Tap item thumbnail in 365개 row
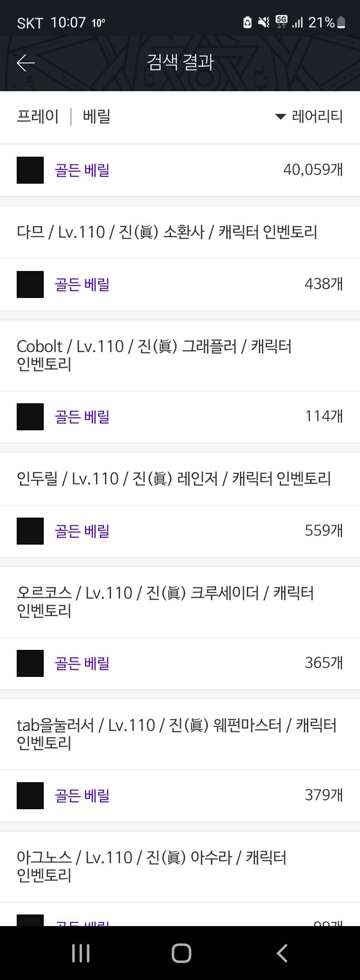The width and height of the screenshot is (360, 980). coord(30,663)
